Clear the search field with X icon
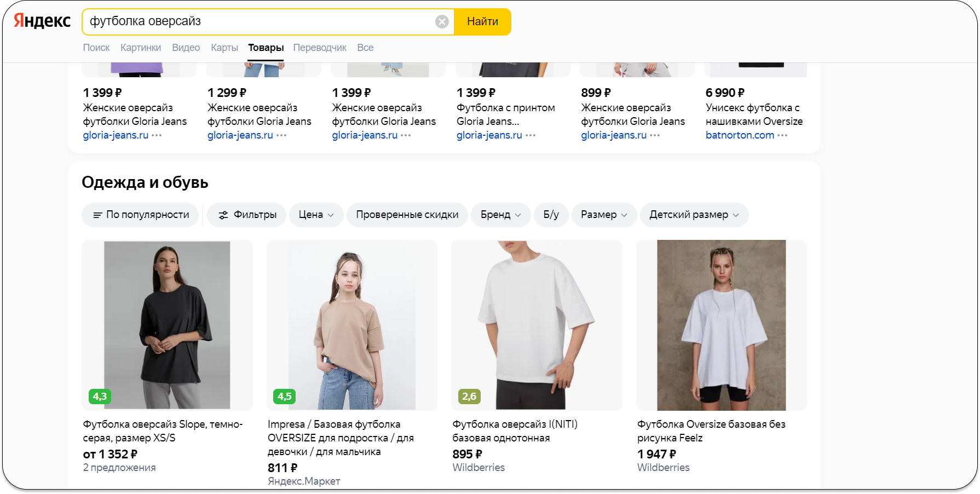 click(x=442, y=22)
